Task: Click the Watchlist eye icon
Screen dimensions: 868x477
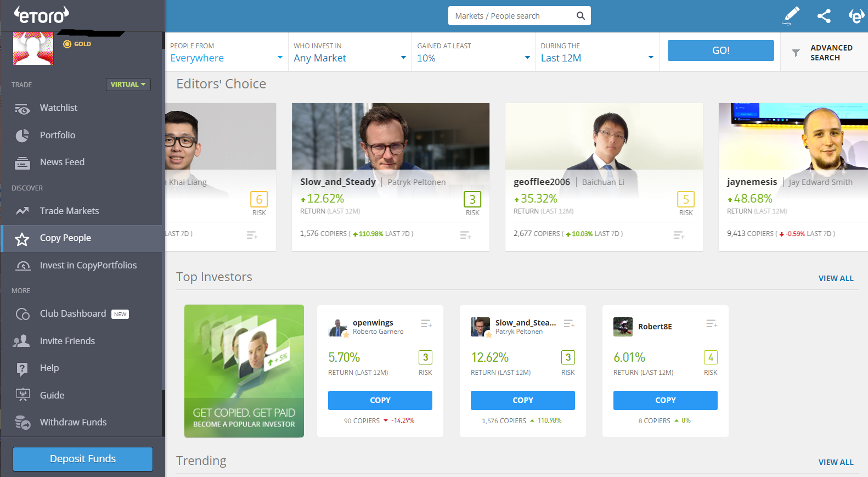Action: [x=22, y=109]
